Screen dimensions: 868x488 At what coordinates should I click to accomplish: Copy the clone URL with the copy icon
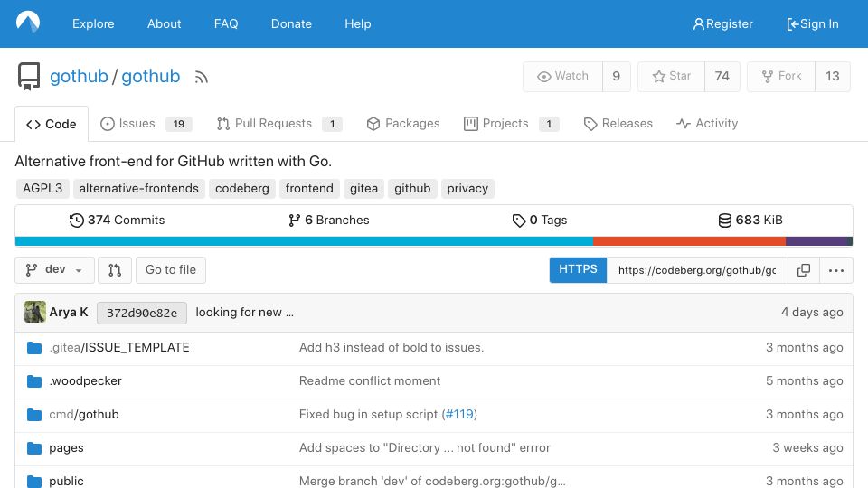(x=803, y=270)
